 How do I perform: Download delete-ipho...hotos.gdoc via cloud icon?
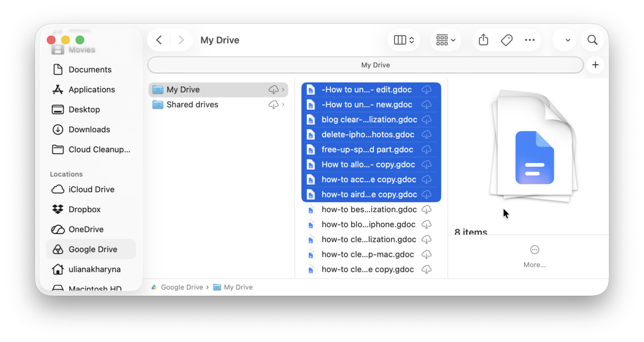click(x=426, y=134)
